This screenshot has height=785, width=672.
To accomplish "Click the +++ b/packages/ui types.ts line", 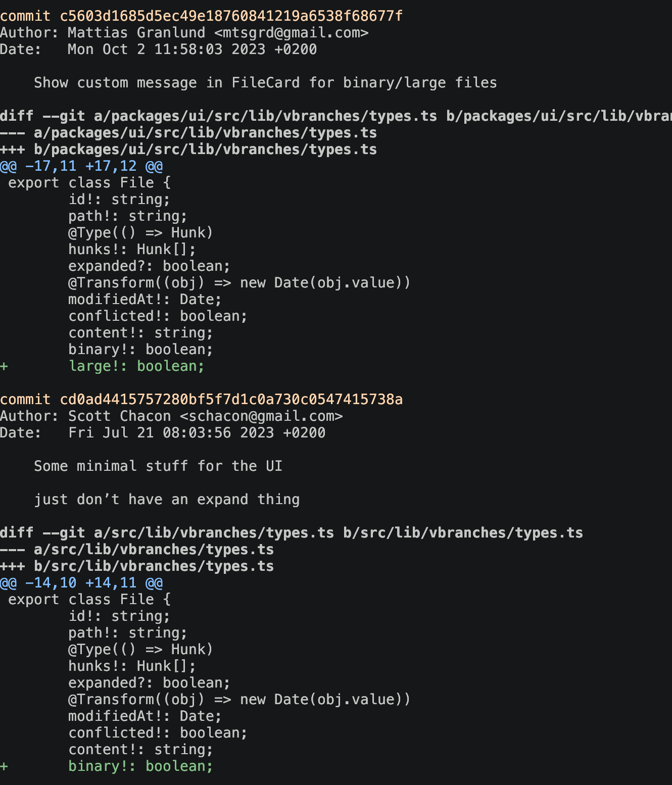I will coord(188,150).
